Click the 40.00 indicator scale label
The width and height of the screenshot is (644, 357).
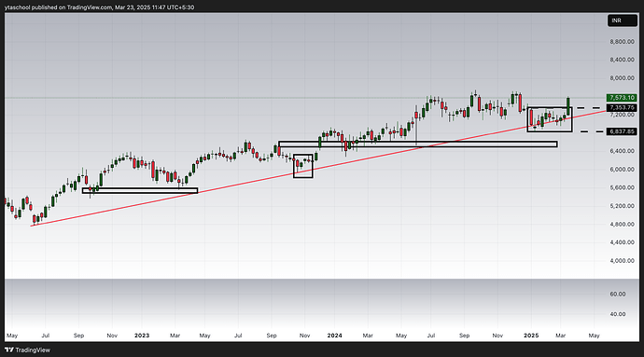(618, 314)
